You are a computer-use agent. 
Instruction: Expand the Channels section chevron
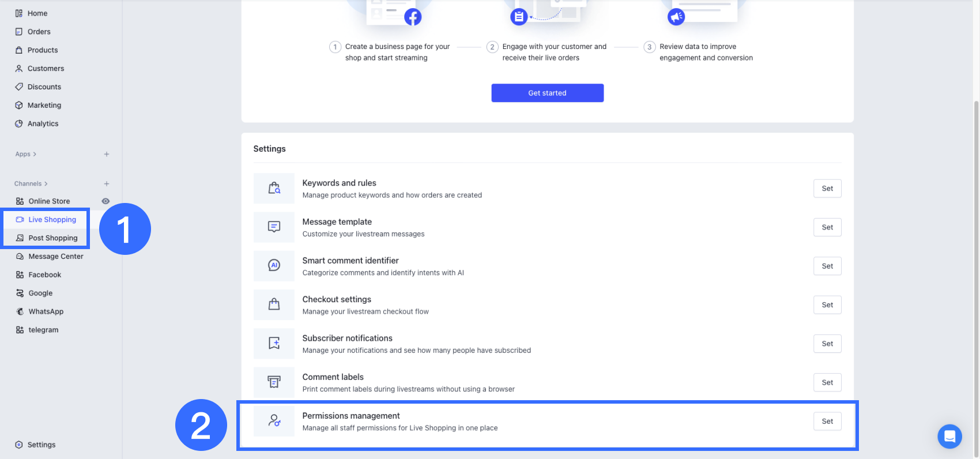click(46, 184)
